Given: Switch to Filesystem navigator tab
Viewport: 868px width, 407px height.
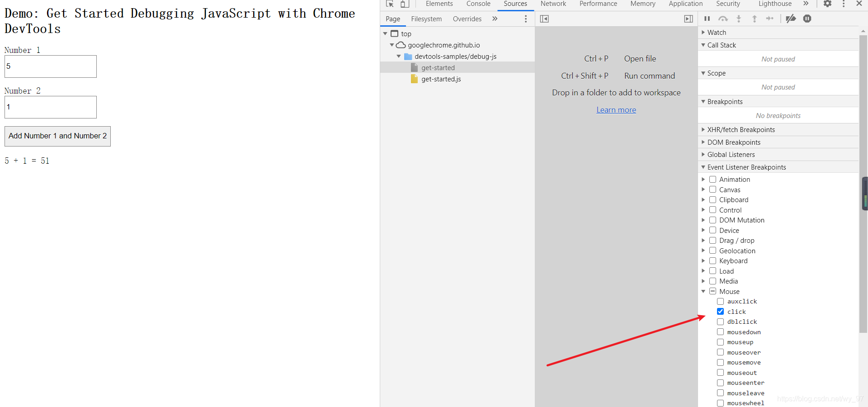Looking at the screenshot, I should pyautogui.click(x=426, y=19).
